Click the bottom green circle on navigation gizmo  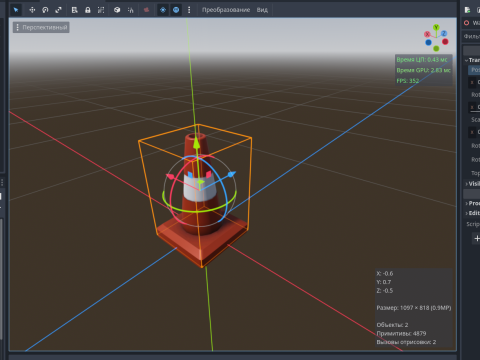click(436, 49)
